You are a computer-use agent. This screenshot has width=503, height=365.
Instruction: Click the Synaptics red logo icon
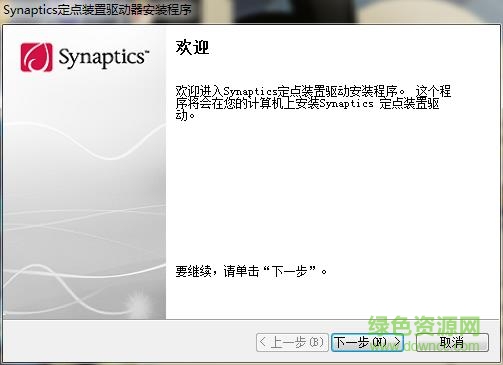[36, 57]
